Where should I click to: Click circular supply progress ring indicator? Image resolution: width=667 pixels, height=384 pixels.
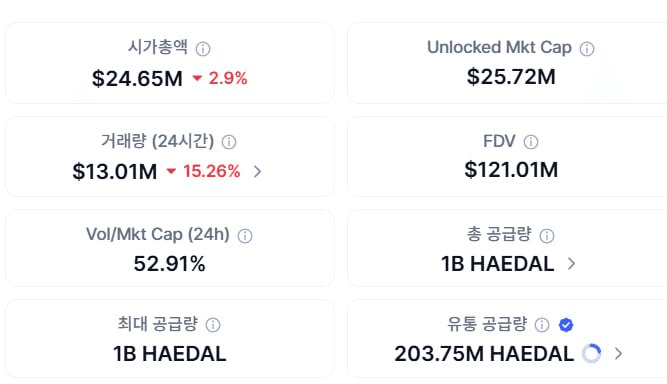point(591,354)
